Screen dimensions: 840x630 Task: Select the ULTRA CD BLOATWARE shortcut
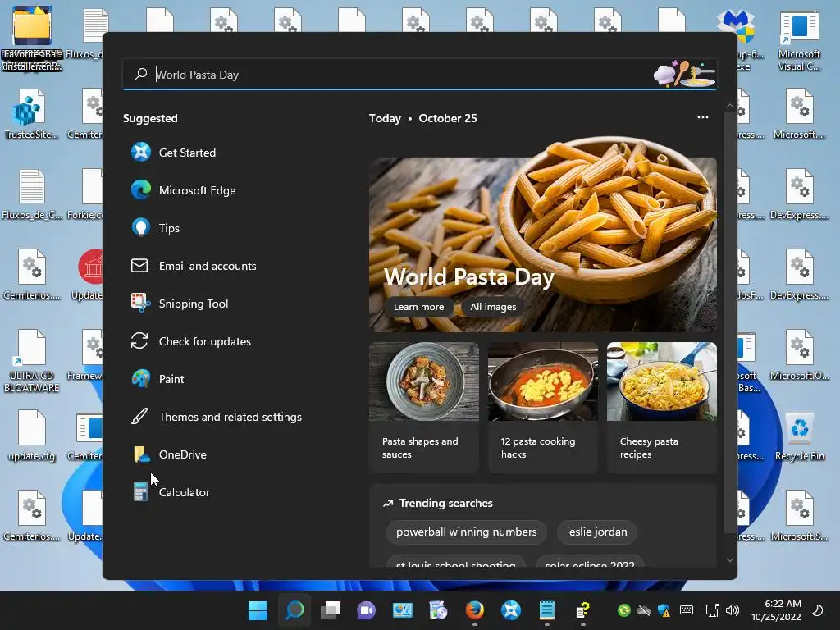point(32,362)
